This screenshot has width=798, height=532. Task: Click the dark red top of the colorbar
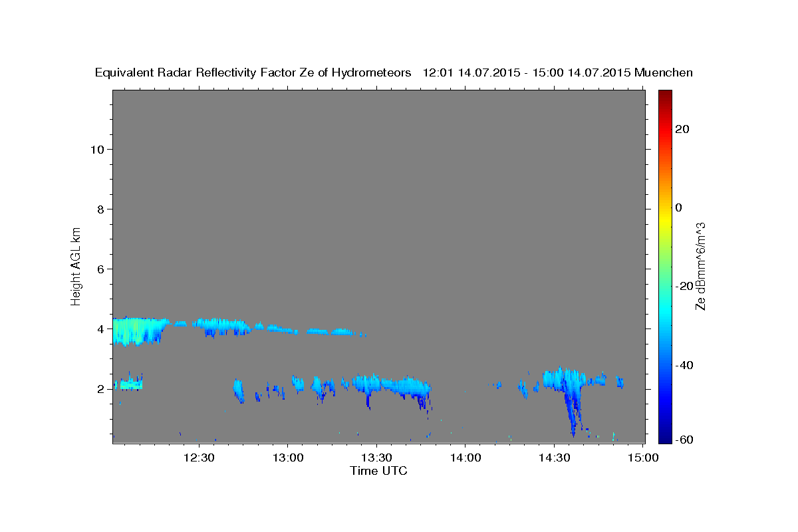click(665, 94)
